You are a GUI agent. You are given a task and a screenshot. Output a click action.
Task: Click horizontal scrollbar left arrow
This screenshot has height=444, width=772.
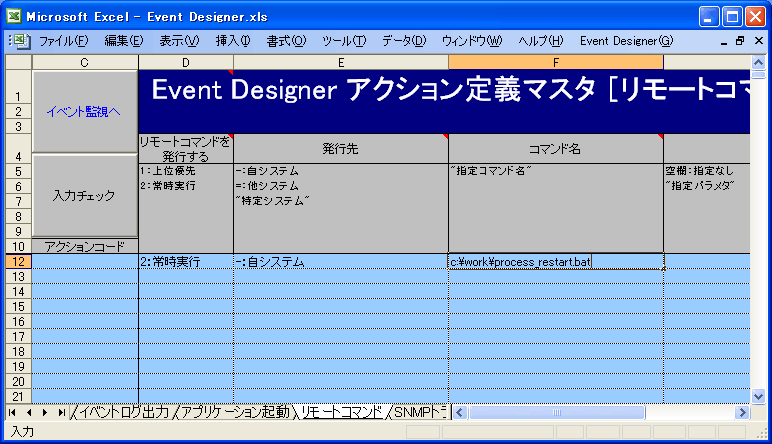[x=460, y=412]
